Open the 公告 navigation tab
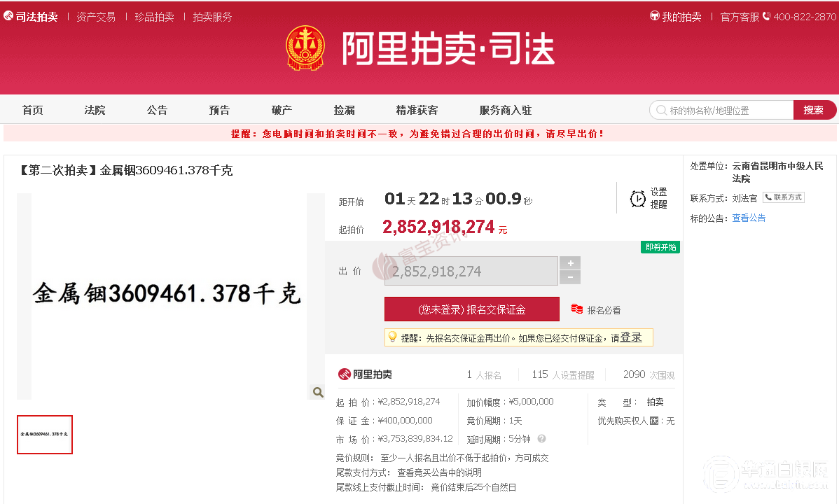The width and height of the screenshot is (839, 504). [x=158, y=110]
